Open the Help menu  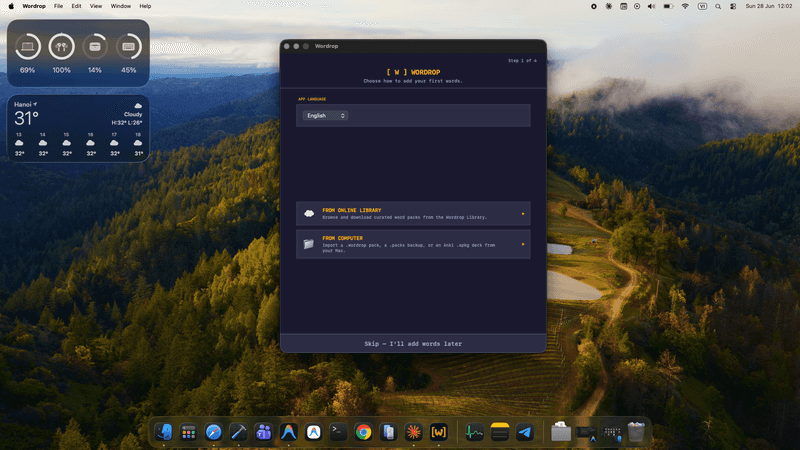coord(145,6)
